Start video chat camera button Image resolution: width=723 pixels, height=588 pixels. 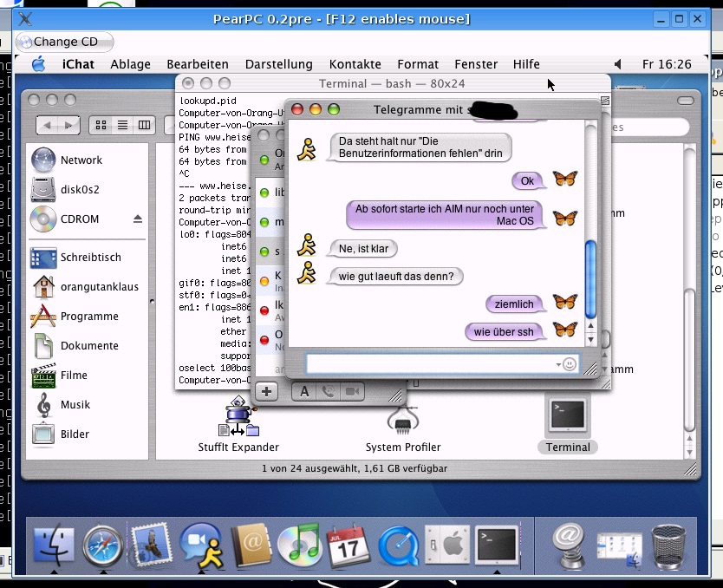click(352, 392)
